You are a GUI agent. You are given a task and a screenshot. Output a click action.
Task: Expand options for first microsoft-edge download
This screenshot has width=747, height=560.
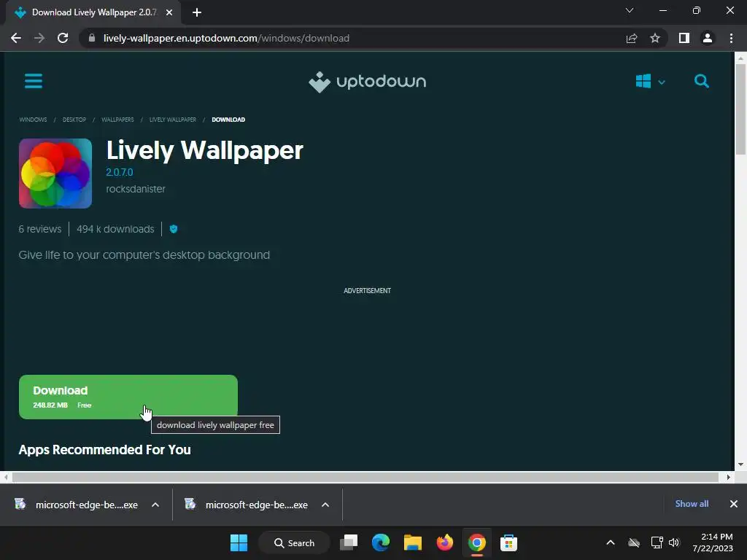click(155, 505)
